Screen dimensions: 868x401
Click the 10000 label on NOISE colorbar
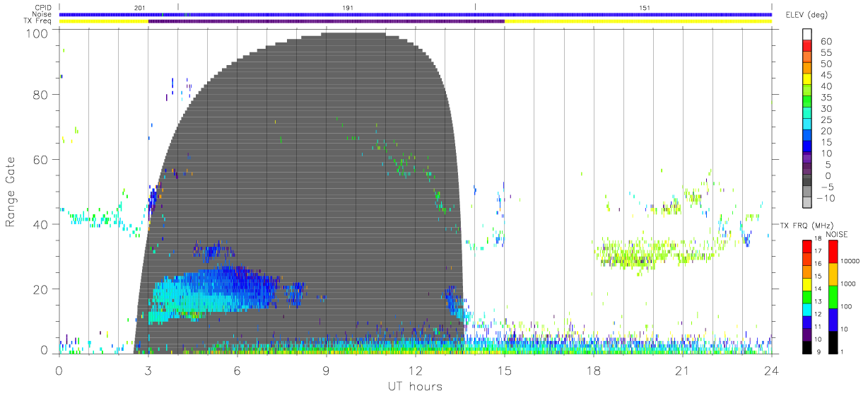click(x=850, y=261)
